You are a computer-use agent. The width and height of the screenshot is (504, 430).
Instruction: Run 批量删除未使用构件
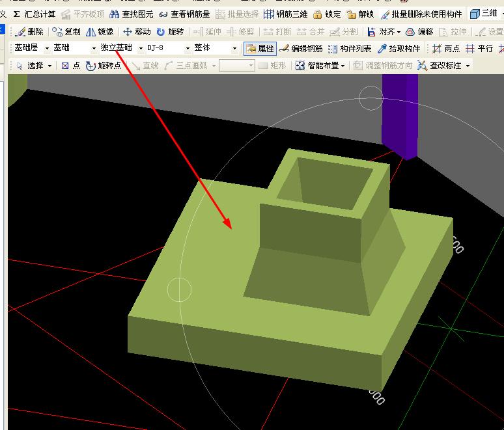tap(421, 14)
